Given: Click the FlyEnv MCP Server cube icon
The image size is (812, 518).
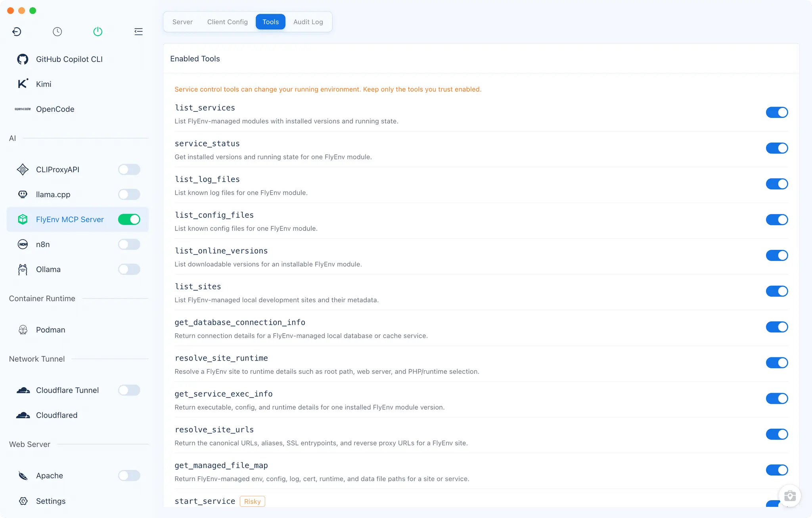Looking at the screenshot, I should click(23, 219).
